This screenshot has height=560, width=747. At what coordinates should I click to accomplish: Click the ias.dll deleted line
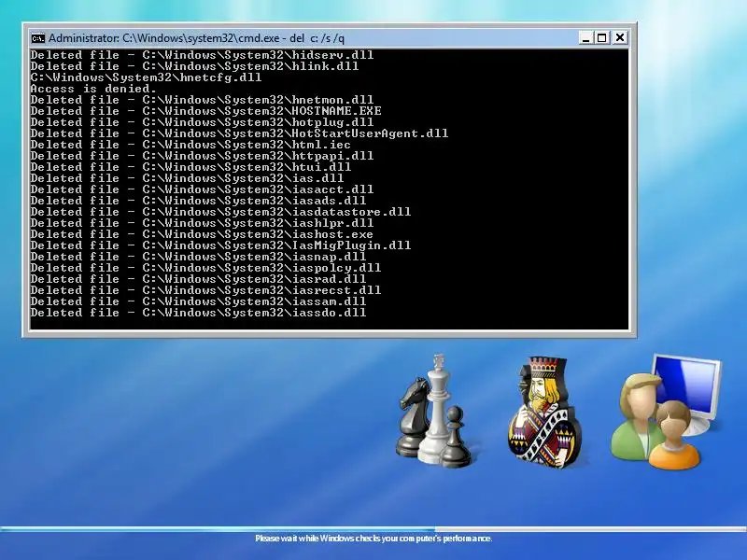(x=187, y=178)
